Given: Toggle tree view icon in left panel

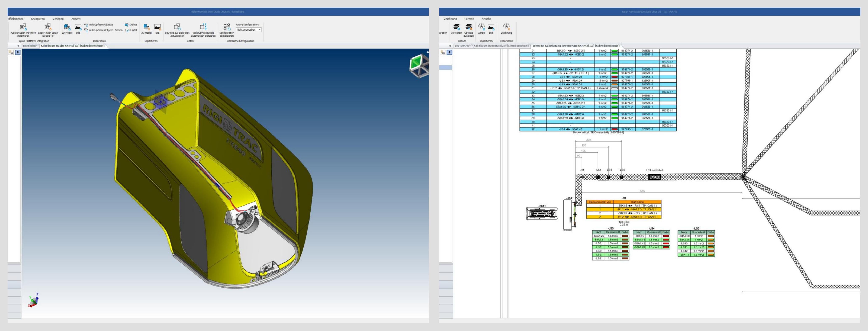Looking at the screenshot, I should pos(11,53).
